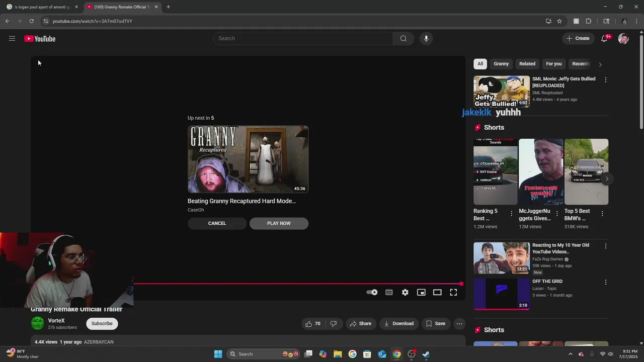Switch player to theater mode
The image size is (644, 362).
437,293
